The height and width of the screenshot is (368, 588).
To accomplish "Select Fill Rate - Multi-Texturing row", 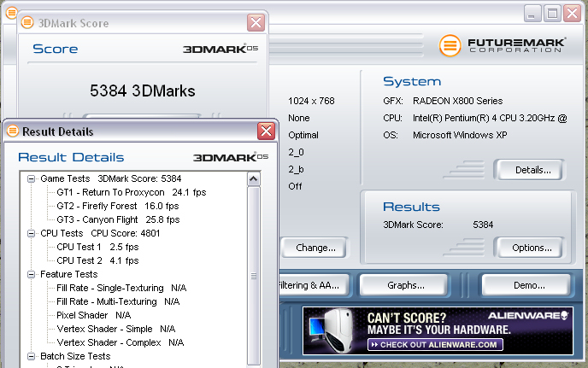I will pyautogui.click(x=118, y=301).
